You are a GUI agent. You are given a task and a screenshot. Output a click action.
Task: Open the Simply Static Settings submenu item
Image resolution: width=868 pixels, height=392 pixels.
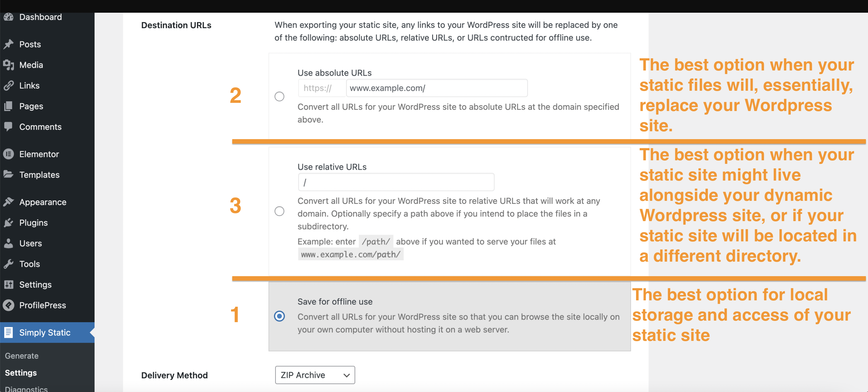click(21, 372)
